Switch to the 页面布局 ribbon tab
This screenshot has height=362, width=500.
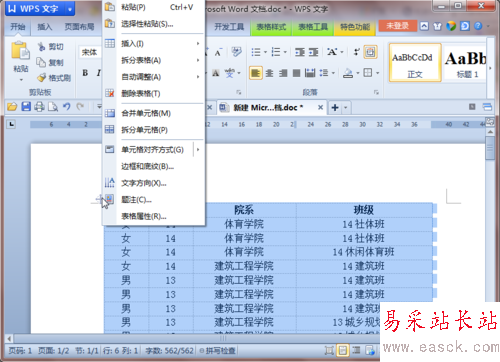pyautogui.click(x=79, y=27)
